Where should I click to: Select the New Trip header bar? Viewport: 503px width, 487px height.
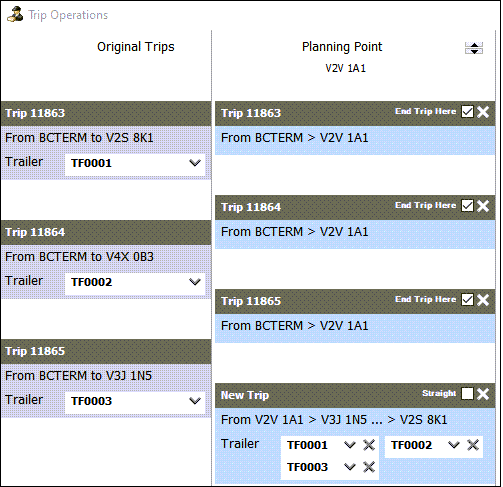point(355,395)
